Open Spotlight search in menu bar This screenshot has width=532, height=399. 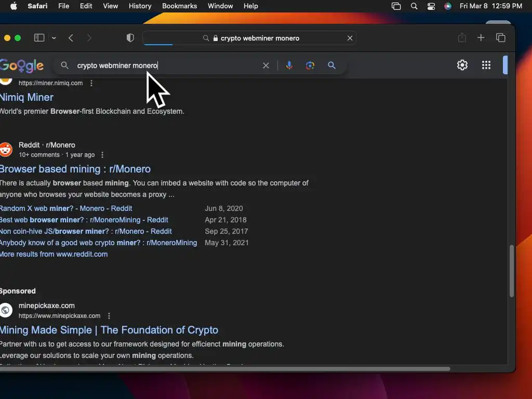(414, 6)
